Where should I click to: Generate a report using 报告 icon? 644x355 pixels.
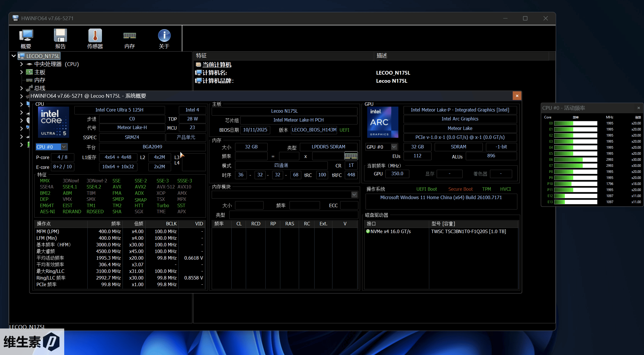click(x=60, y=38)
